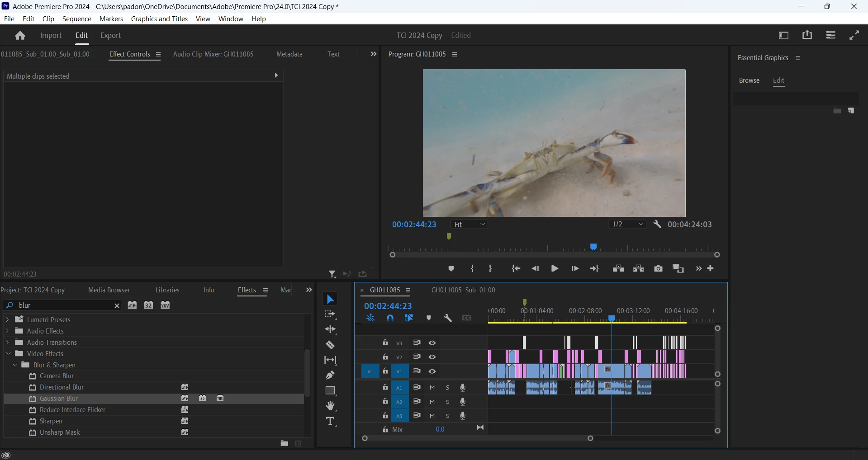Hide track V2 output with eye icon
This screenshot has width=868, height=460.
pos(432,357)
